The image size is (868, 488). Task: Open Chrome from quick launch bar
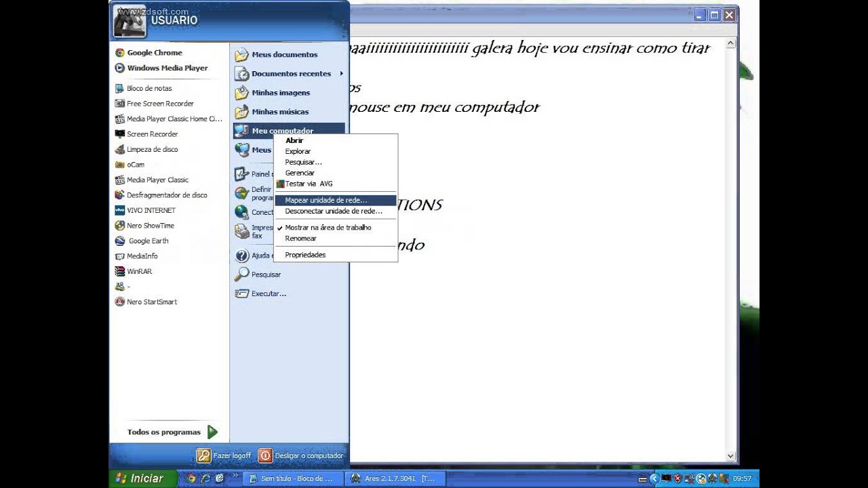(x=192, y=479)
